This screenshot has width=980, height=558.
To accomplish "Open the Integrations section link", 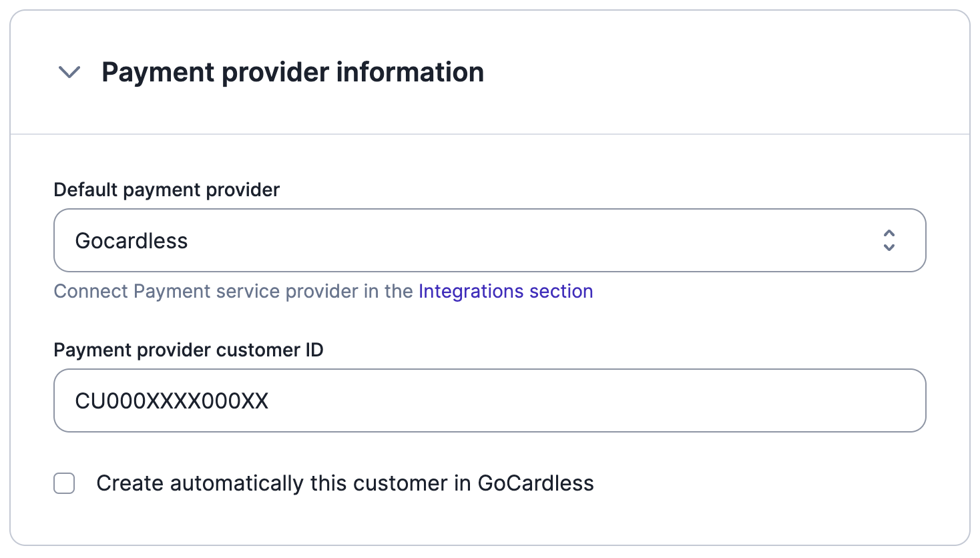I will point(505,292).
